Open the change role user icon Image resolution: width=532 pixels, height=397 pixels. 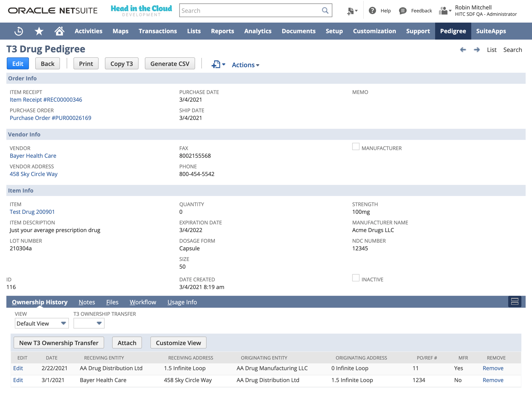[445, 11]
